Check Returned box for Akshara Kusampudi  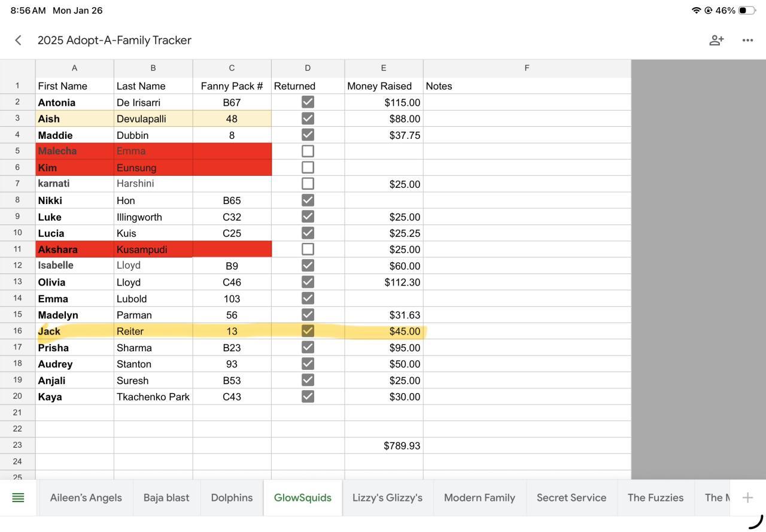tap(308, 249)
